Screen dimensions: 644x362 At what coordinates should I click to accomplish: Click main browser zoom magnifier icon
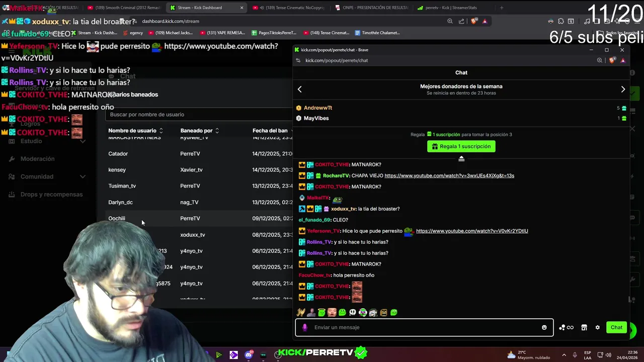click(450, 21)
